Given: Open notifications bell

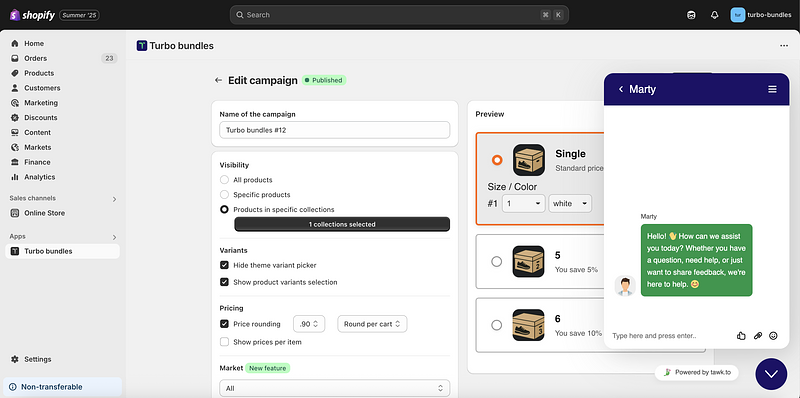Looking at the screenshot, I should click(x=714, y=15).
